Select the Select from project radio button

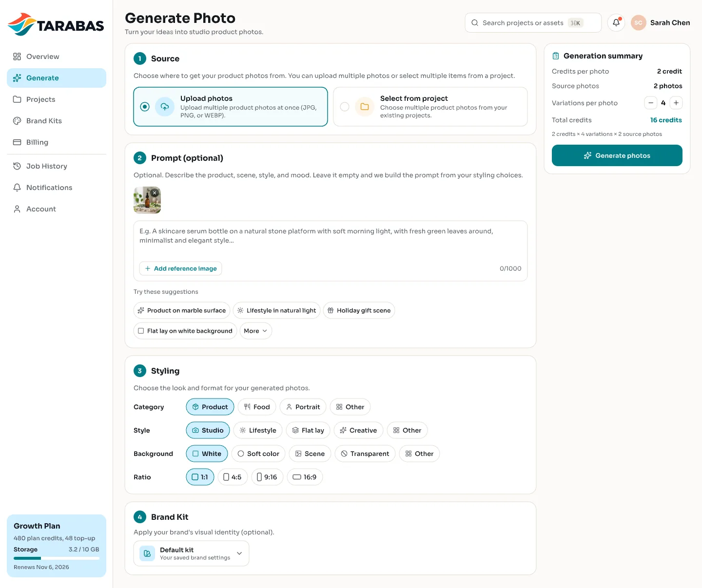tap(345, 107)
